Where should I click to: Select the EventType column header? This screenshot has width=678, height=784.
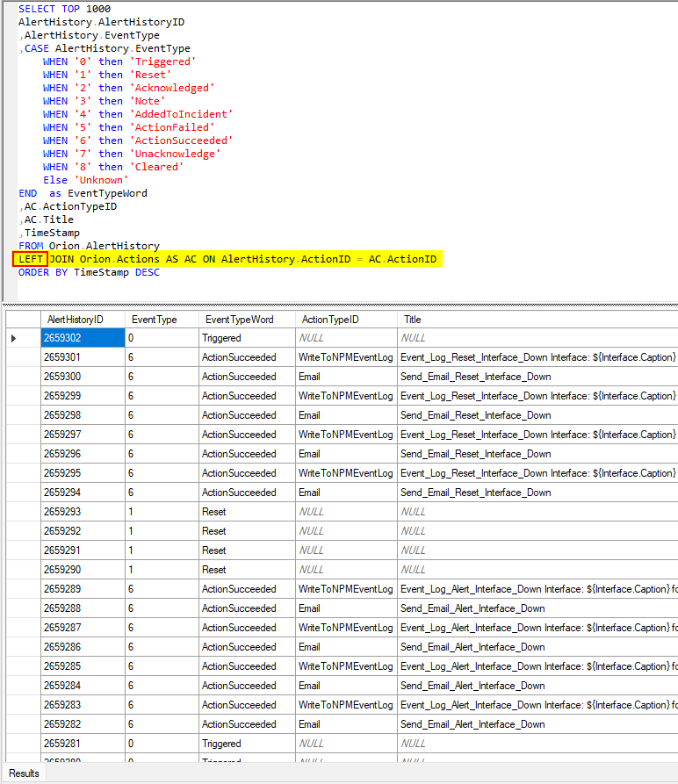[162, 320]
